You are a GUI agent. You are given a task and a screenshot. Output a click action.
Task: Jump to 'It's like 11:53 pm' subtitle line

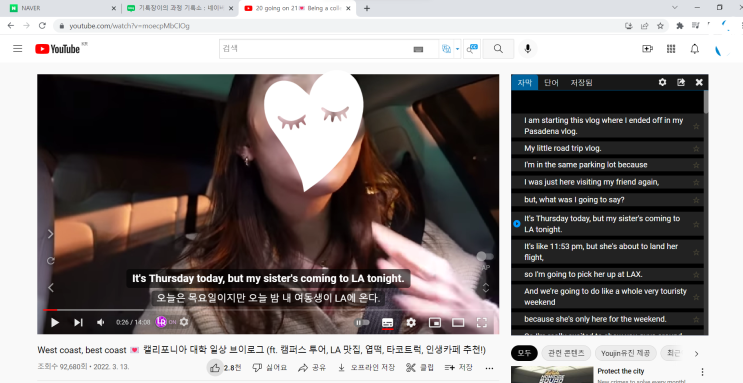pos(601,252)
